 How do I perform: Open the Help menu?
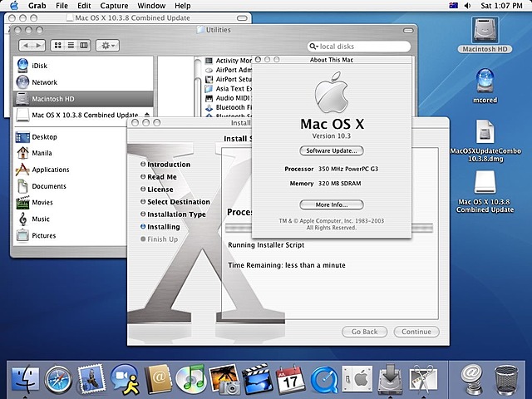click(x=183, y=6)
